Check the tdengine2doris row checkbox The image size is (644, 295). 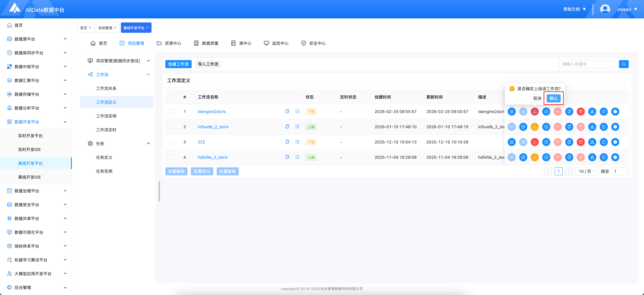point(173,112)
